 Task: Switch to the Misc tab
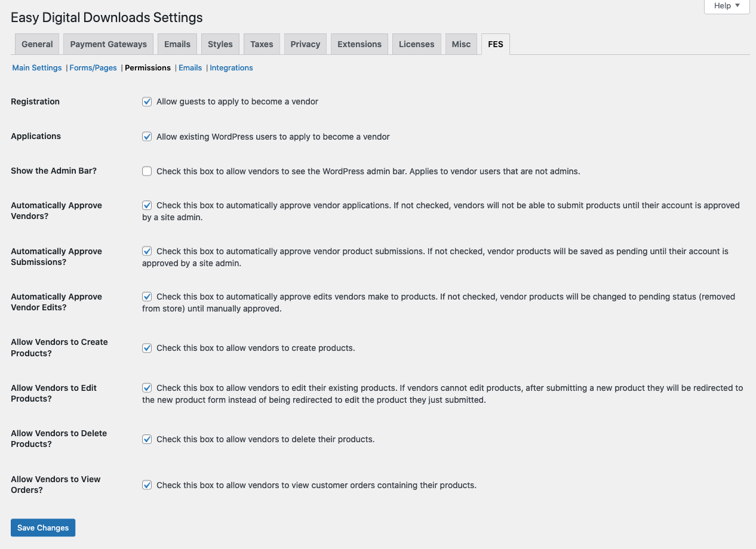pos(461,44)
